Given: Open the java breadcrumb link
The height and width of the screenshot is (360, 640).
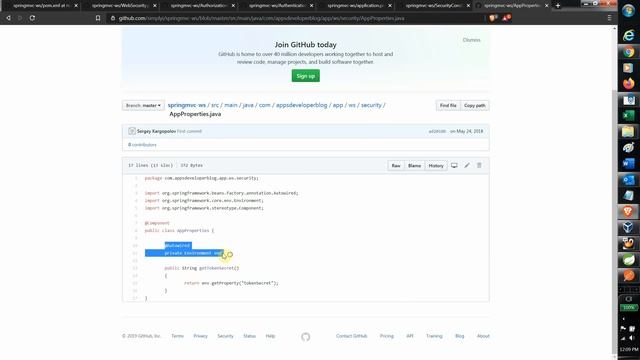Looking at the screenshot, I should coord(248,105).
